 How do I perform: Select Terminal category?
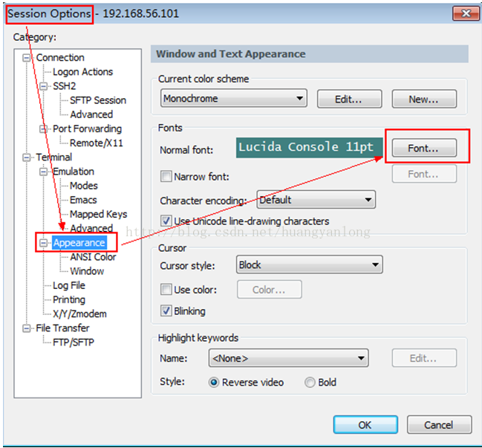click(x=53, y=157)
